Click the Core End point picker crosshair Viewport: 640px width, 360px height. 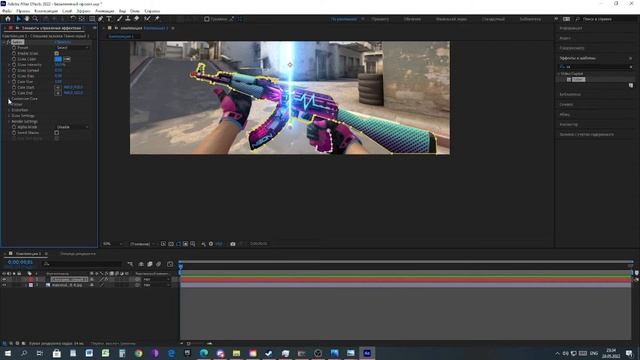coord(58,93)
